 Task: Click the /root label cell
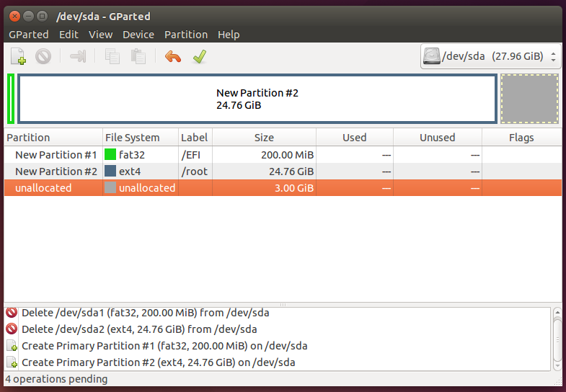click(x=194, y=171)
